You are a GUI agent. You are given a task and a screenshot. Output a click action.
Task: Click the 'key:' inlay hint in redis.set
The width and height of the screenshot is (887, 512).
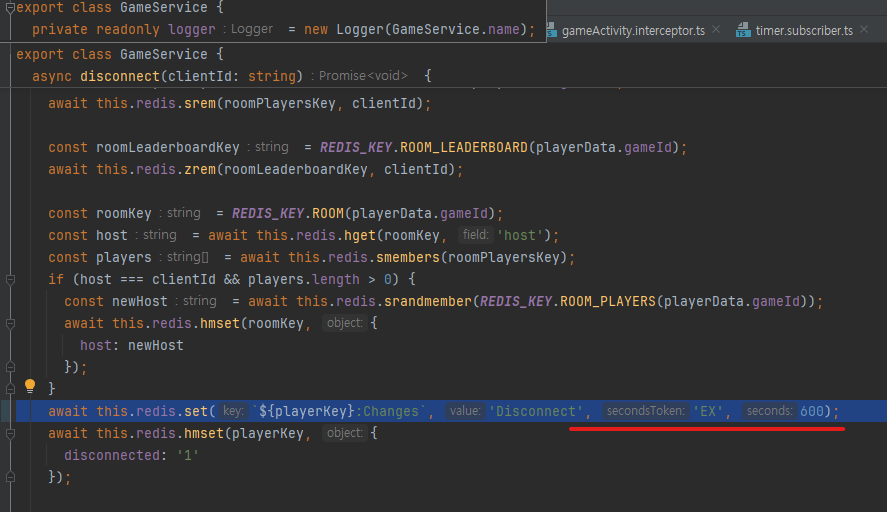[232, 411]
